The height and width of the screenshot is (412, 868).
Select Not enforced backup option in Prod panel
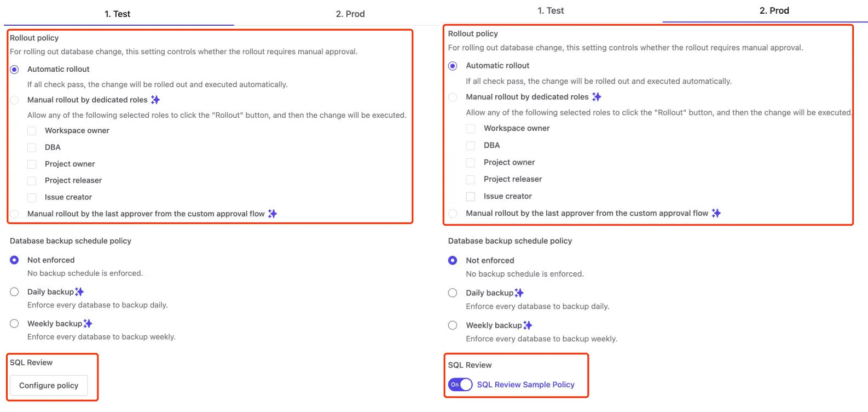coord(453,260)
